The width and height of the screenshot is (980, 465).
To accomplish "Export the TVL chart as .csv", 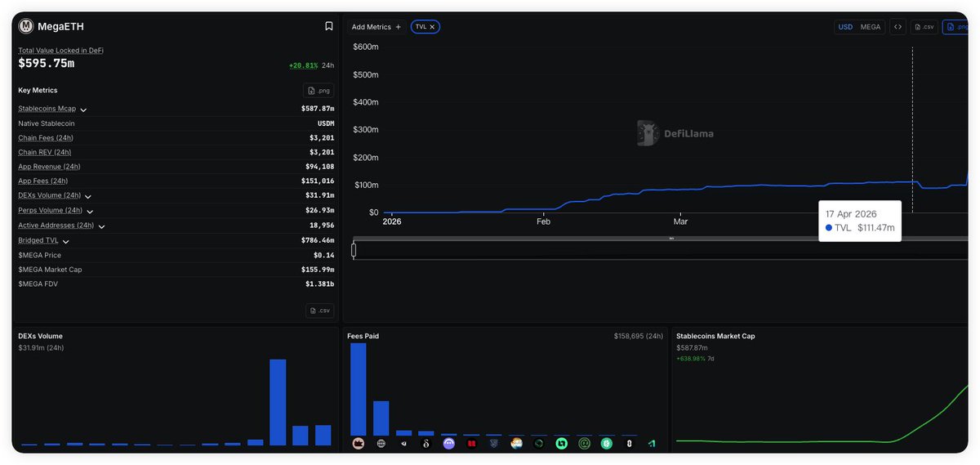I will coord(924,27).
